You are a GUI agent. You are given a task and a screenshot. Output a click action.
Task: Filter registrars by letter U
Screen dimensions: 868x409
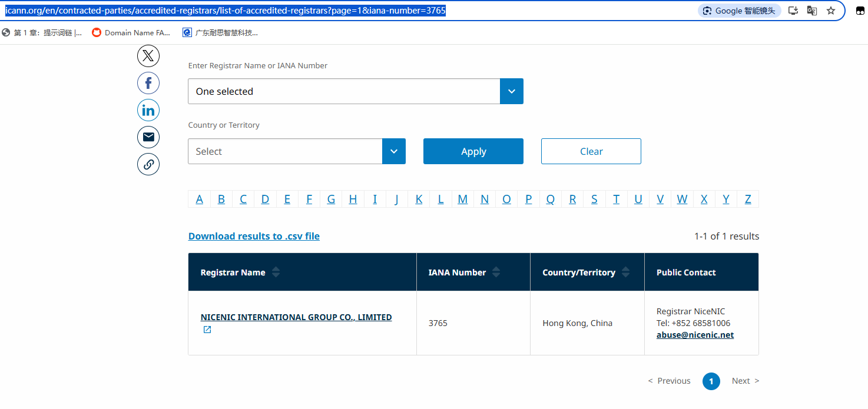[x=638, y=199]
